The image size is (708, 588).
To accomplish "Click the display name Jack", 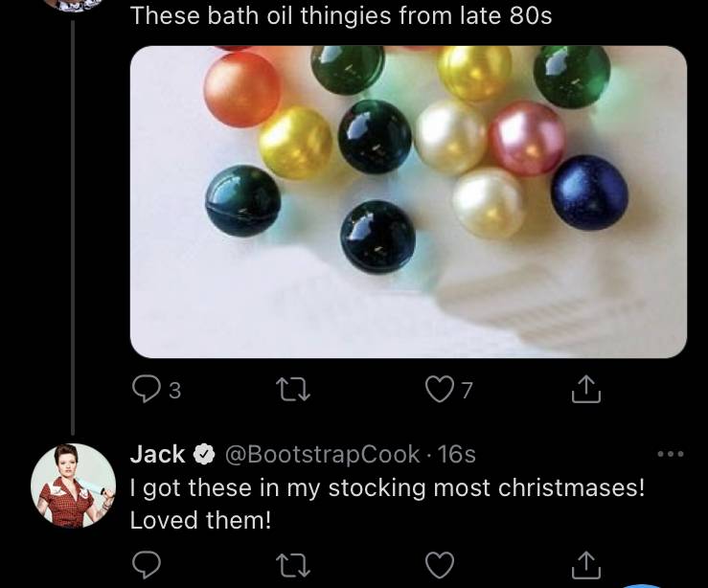I will 157,454.
